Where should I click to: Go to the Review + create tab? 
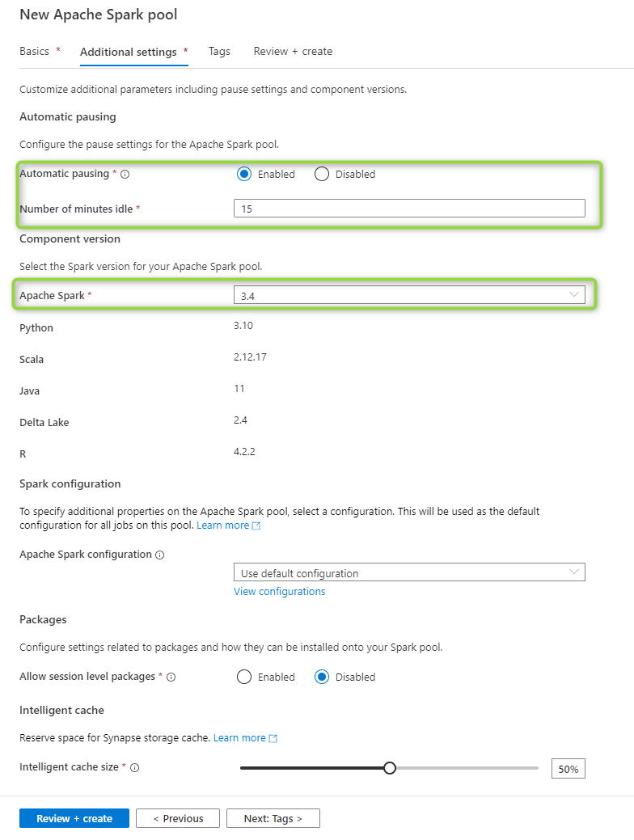[x=294, y=52]
